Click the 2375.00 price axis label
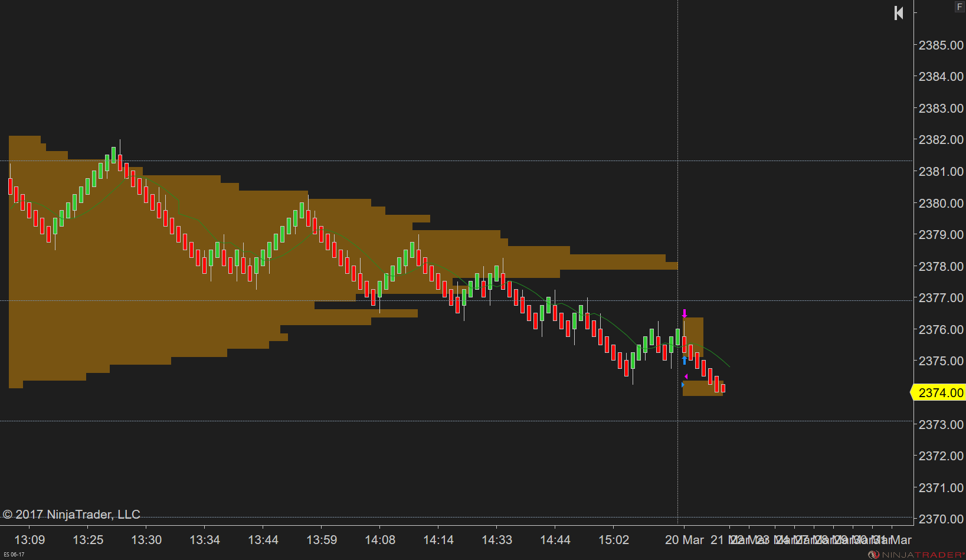Image resolution: width=966 pixels, height=560 pixels. pos(941,361)
